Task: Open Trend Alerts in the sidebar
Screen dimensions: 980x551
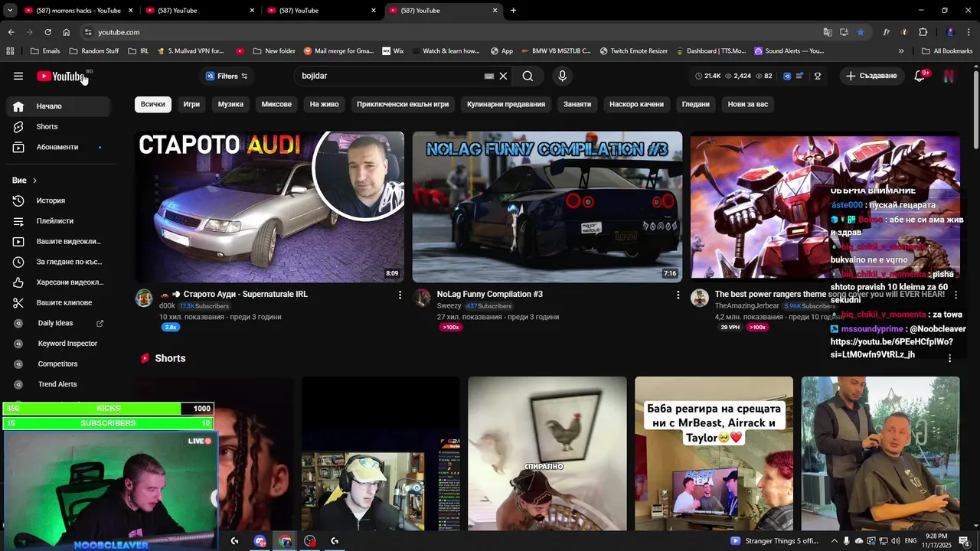Action: pyautogui.click(x=58, y=384)
